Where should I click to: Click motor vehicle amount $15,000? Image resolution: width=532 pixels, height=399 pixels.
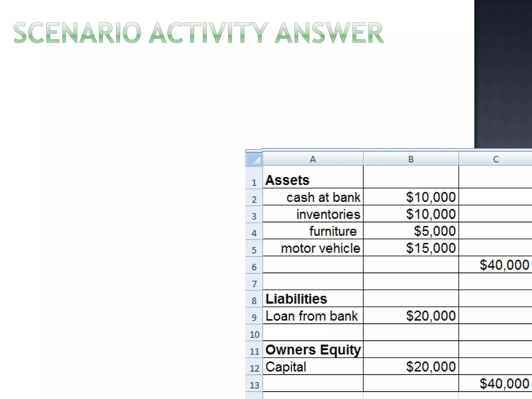pos(431,248)
